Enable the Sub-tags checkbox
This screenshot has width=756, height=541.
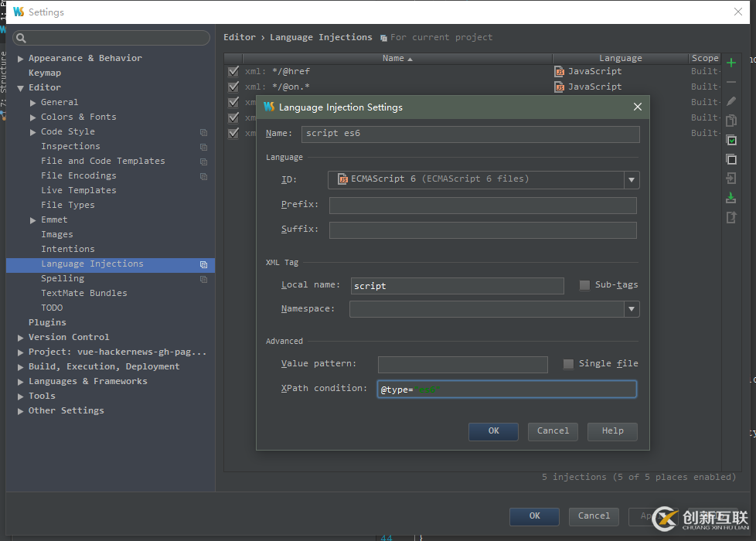click(x=584, y=285)
